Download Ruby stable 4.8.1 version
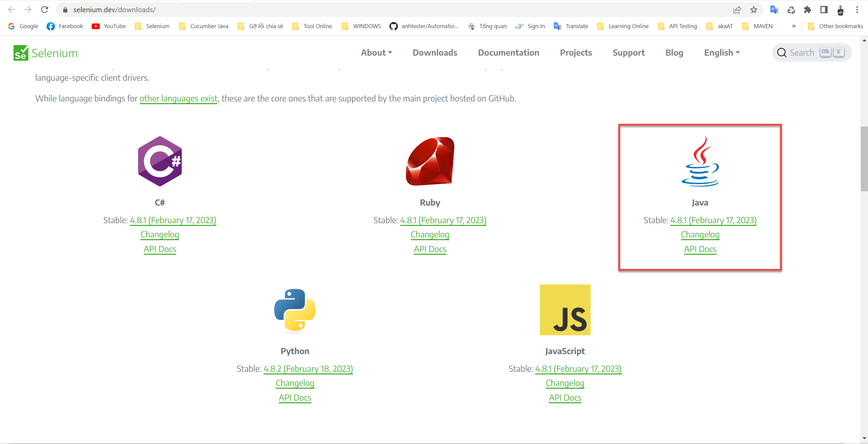This screenshot has height=444, width=868. tap(443, 220)
